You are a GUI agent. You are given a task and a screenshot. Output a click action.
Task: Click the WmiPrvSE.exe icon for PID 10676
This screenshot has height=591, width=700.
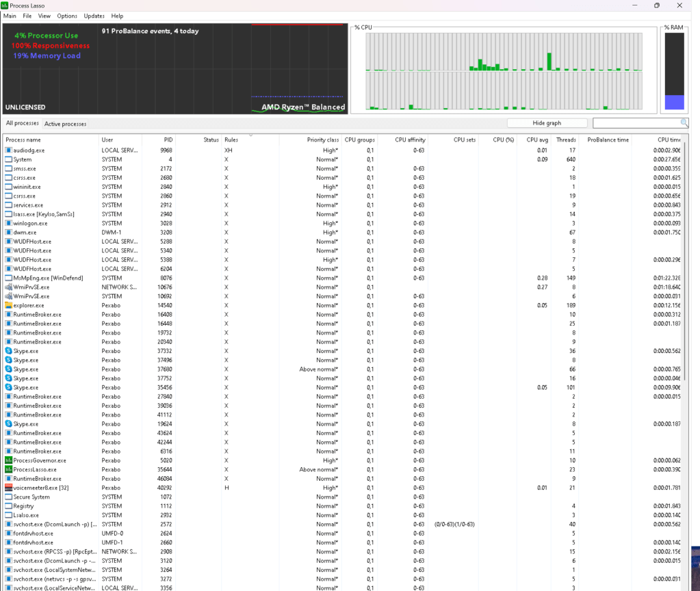pos(8,287)
